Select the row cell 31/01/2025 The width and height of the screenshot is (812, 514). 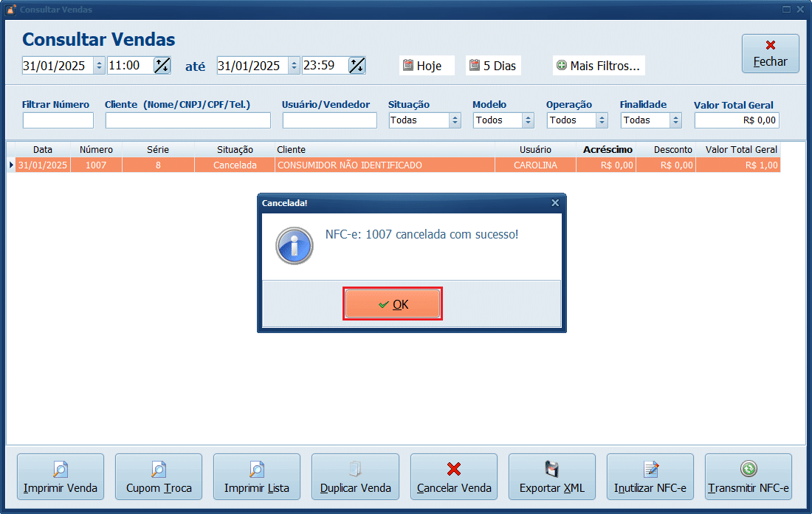(x=43, y=165)
